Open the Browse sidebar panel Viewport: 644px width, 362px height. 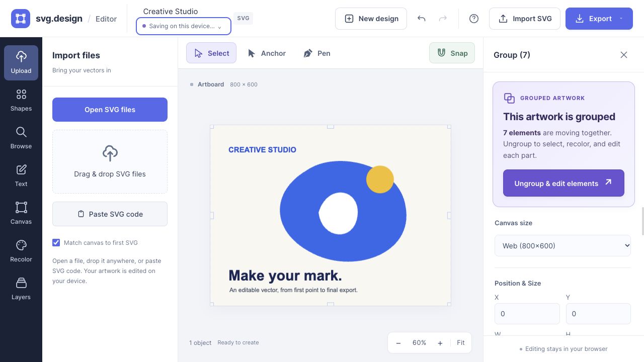click(21, 138)
